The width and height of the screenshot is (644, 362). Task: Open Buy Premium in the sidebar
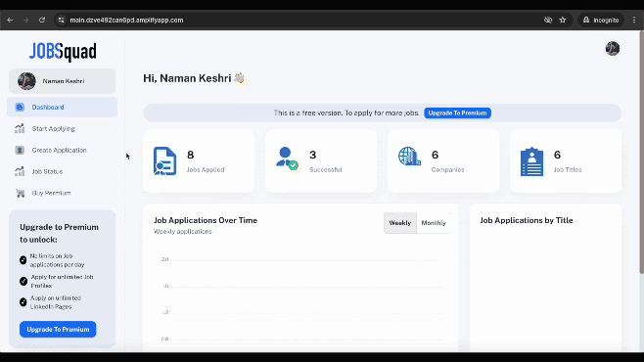click(x=62, y=193)
